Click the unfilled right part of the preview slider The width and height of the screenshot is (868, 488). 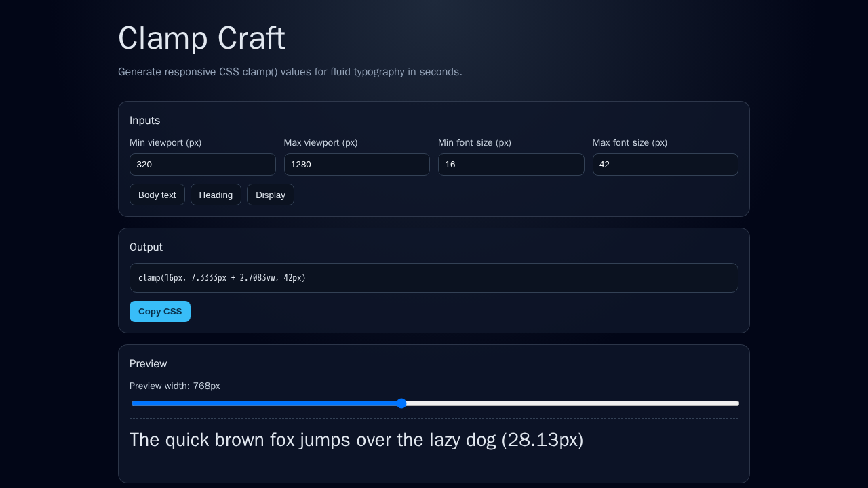coord(570,403)
